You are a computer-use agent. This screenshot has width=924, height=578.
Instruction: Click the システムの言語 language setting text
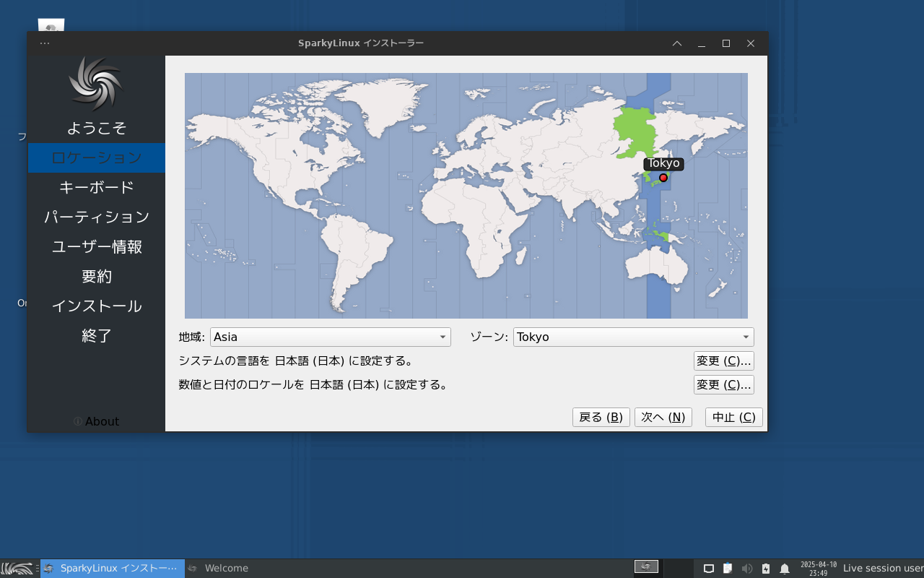(x=296, y=361)
